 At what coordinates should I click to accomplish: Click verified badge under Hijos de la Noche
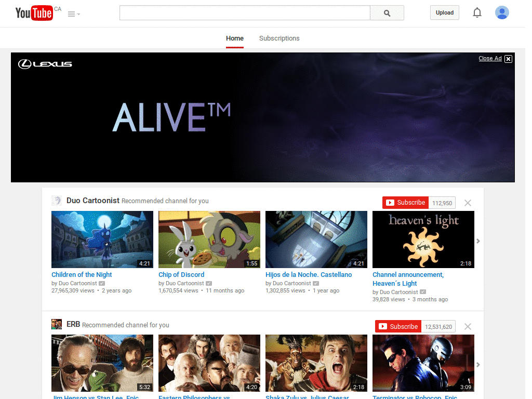(x=316, y=283)
